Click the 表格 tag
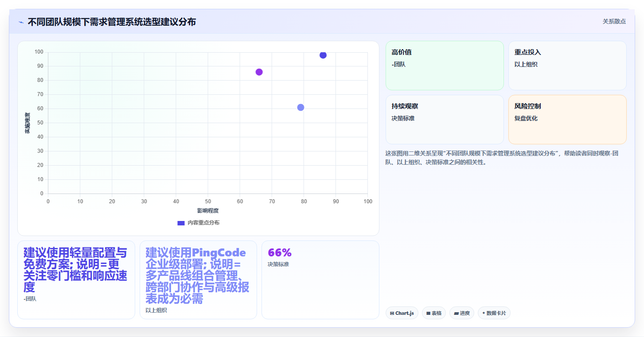The image size is (644, 337). [434, 313]
